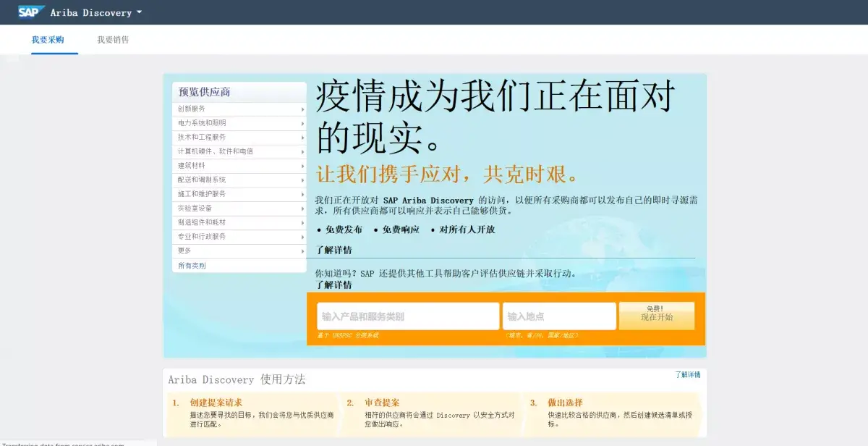Expand the 创新服务 category
The height and width of the screenshot is (446, 868).
point(239,109)
